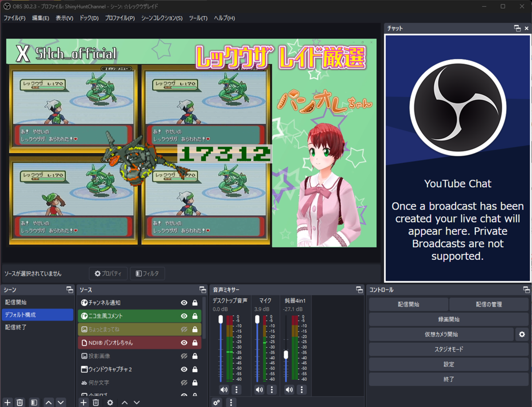The width and height of the screenshot is (532, 407).
Task: Show the hidden 投影画像 source
Action: point(184,356)
